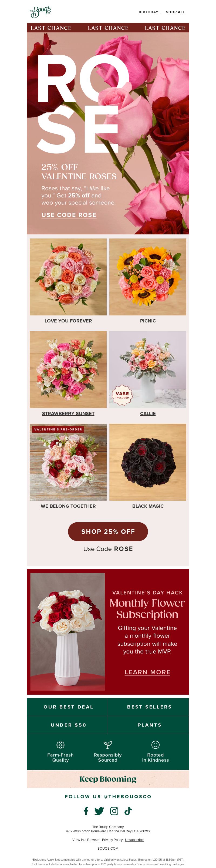Open the Twitter bird icon
This screenshot has width=216, height=868.
coord(99,811)
